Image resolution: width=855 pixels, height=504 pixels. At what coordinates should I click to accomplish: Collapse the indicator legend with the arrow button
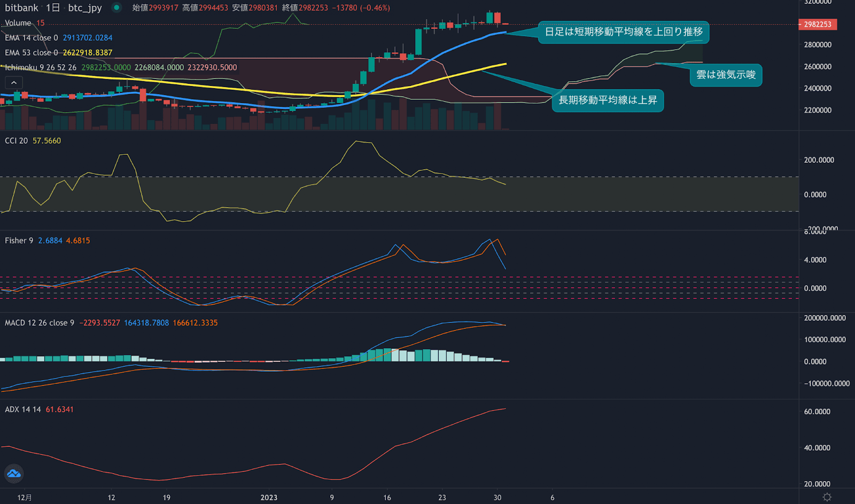click(x=13, y=82)
